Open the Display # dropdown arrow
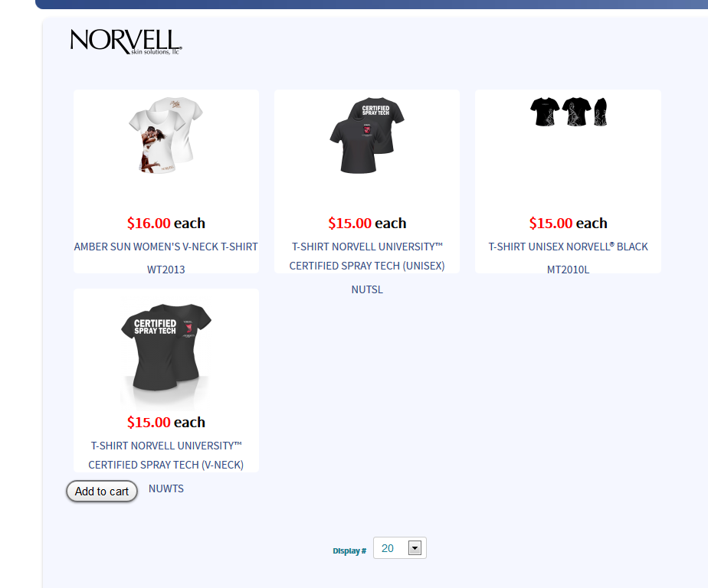 [415, 548]
